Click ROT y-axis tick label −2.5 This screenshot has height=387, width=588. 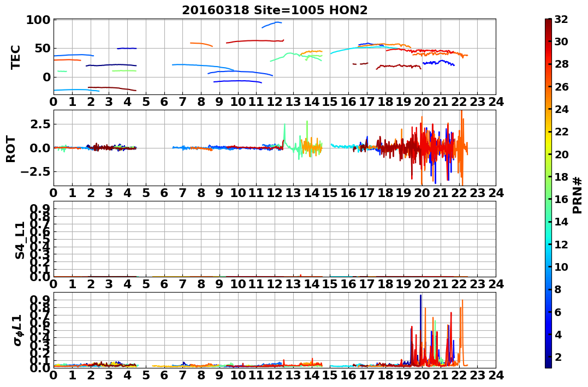[x=35, y=172]
